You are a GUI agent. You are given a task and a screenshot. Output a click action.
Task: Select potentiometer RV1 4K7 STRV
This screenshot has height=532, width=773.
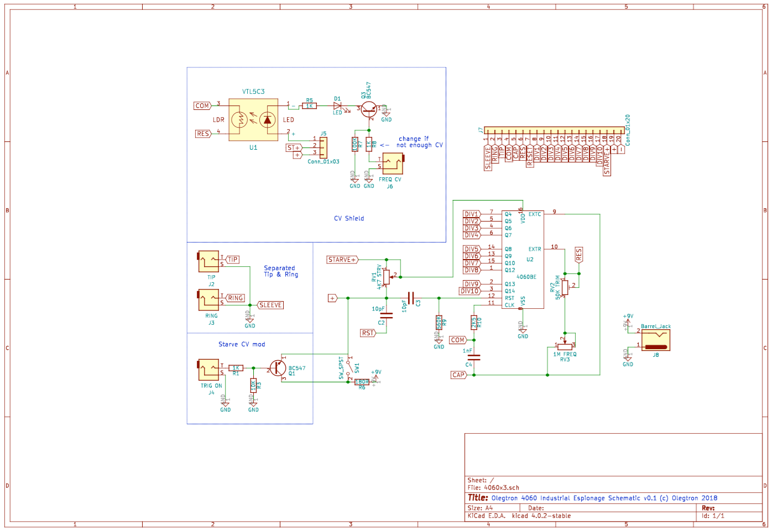pos(386,277)
